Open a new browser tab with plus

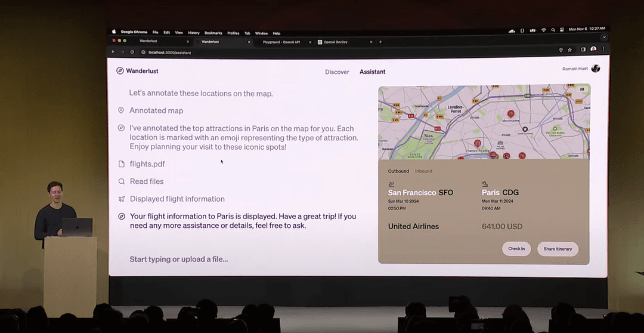(x=380, y=42)
